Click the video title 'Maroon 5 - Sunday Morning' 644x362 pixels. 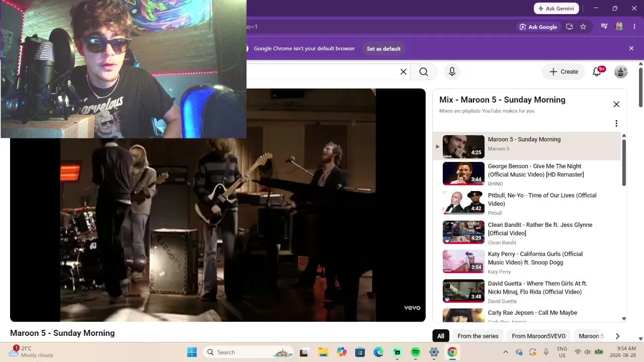[x=62, y=333]
